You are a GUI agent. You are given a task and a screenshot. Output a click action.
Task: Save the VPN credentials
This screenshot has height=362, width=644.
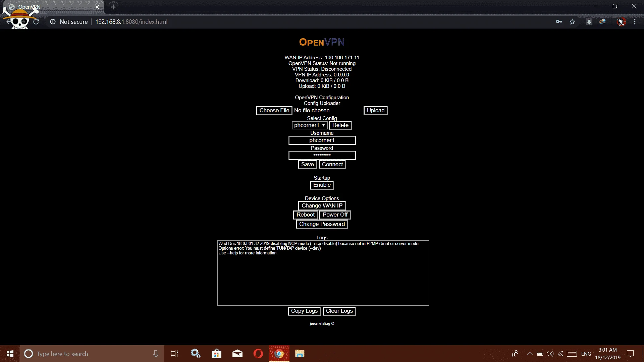coord(307,165)
